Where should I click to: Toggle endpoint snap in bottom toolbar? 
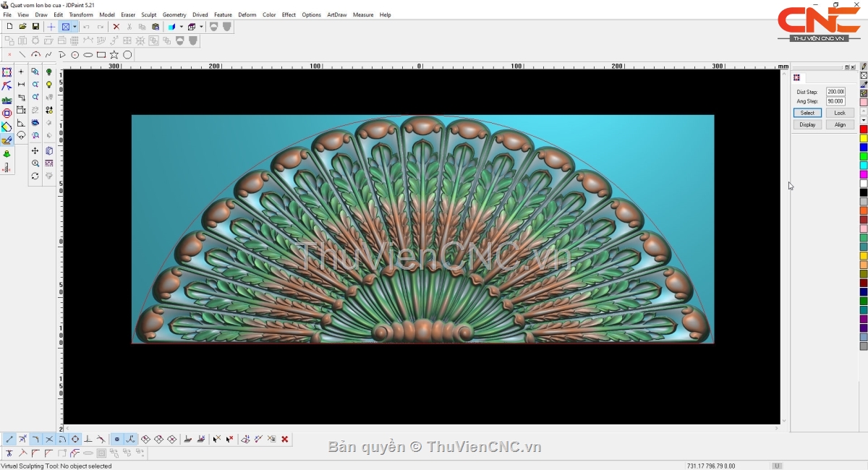[9, 439]
